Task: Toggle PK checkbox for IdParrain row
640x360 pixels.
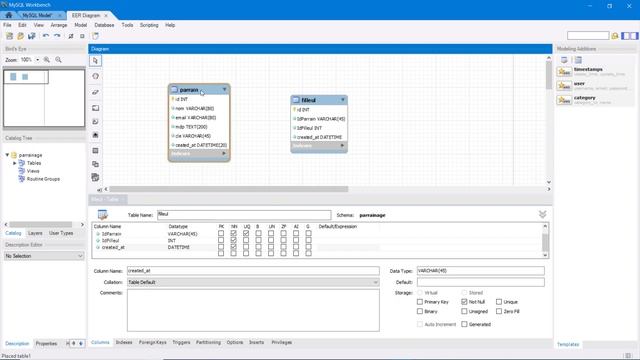Action: point(221,233)
